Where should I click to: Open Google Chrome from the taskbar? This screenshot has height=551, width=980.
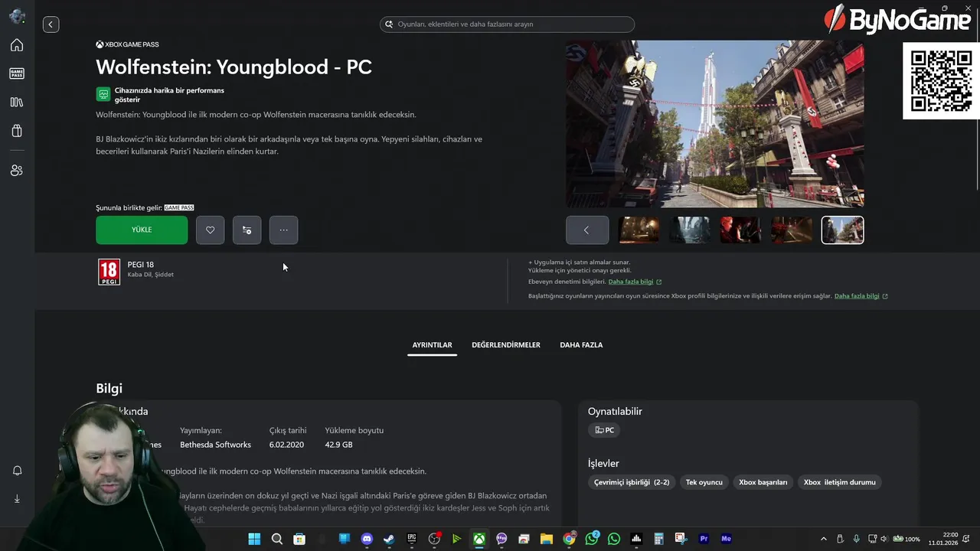tap(569, 539)
